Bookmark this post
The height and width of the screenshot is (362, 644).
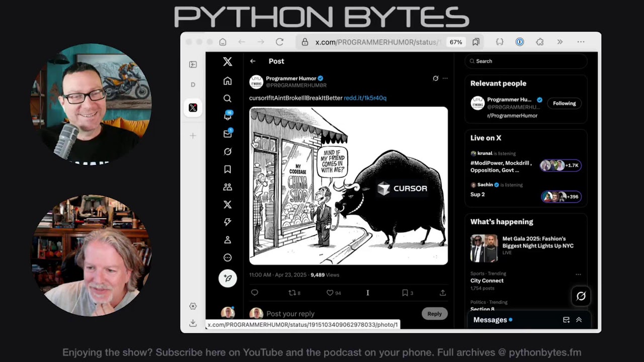coord(405,293)
